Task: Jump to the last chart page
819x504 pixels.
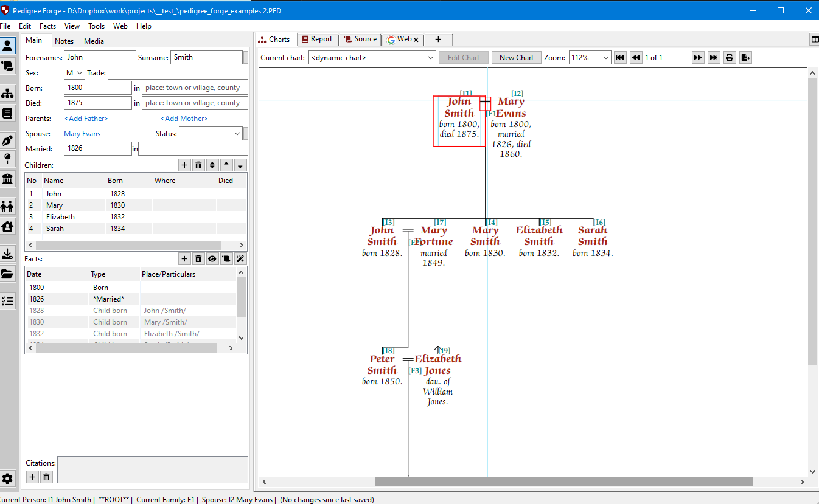Action: (x=714, y=58)
